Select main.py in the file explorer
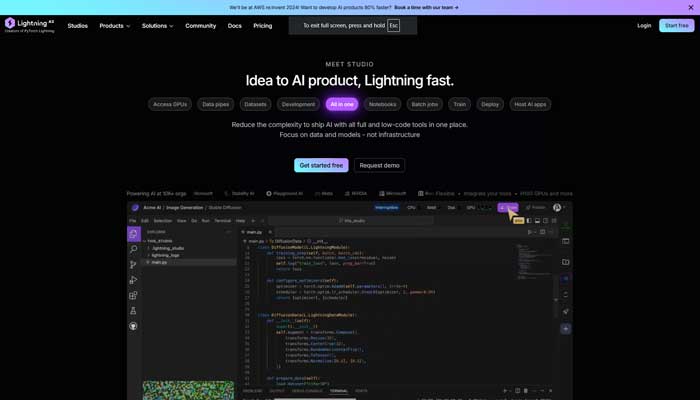 click(190, 262)
